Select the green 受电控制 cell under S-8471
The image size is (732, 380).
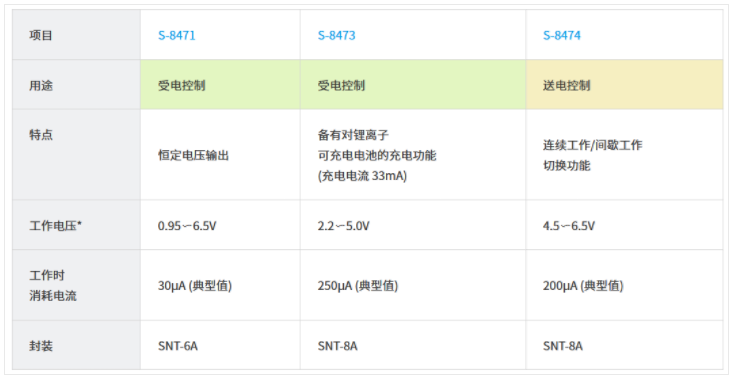(x=220, y=84)
